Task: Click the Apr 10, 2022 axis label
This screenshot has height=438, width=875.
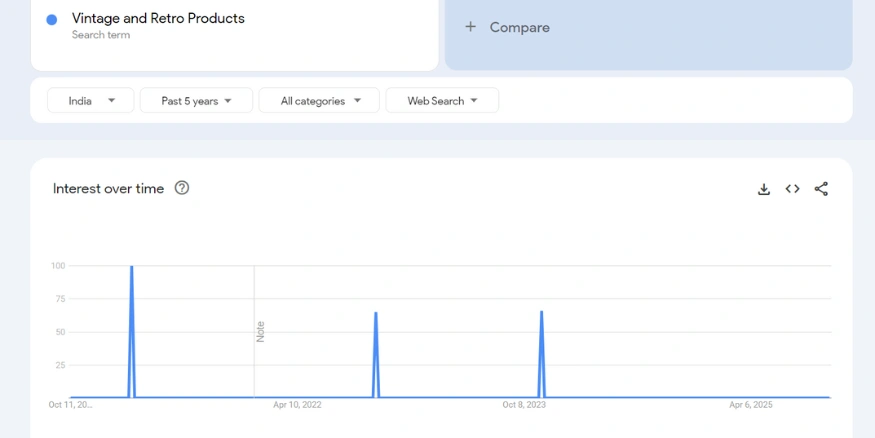Action: 297,405
